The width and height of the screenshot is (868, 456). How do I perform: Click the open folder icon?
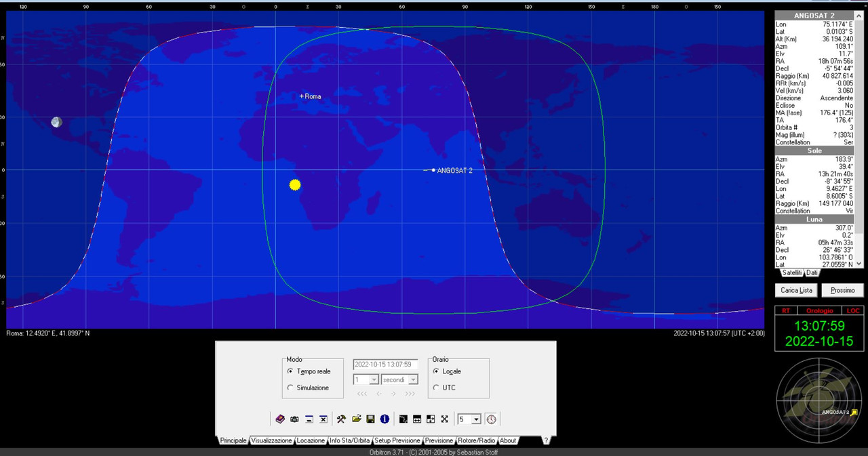pyautogui.click(x=356, y=419)
